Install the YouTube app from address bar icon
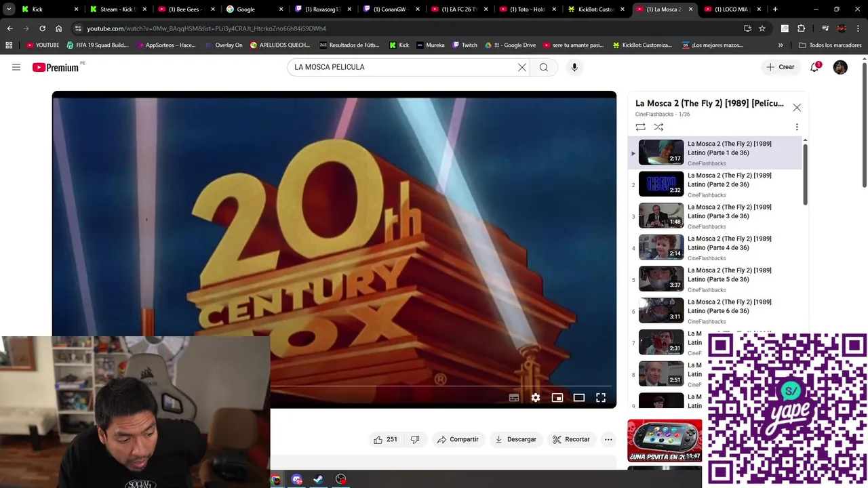The height and width of the screenshot is (488, 868). (747, 28)
